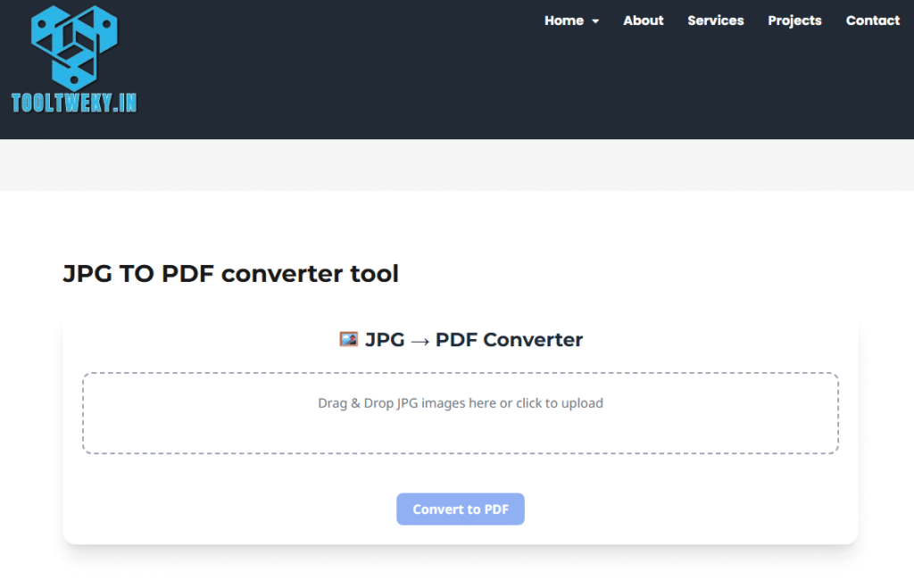Click the ToolTweky cube logo icon

(x=74, y=46)
